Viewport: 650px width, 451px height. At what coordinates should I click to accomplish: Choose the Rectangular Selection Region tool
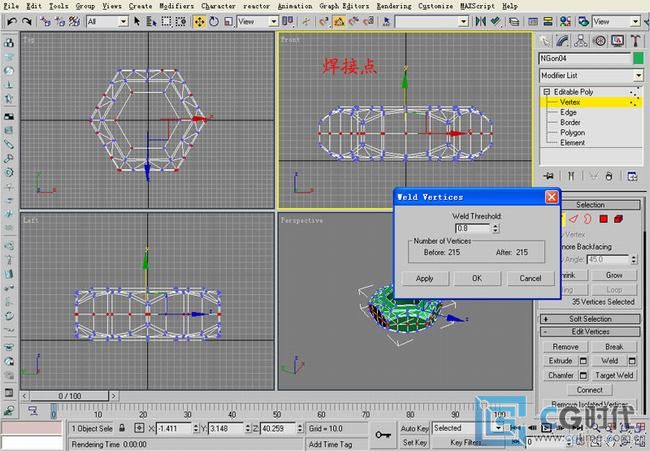point(166,21)
